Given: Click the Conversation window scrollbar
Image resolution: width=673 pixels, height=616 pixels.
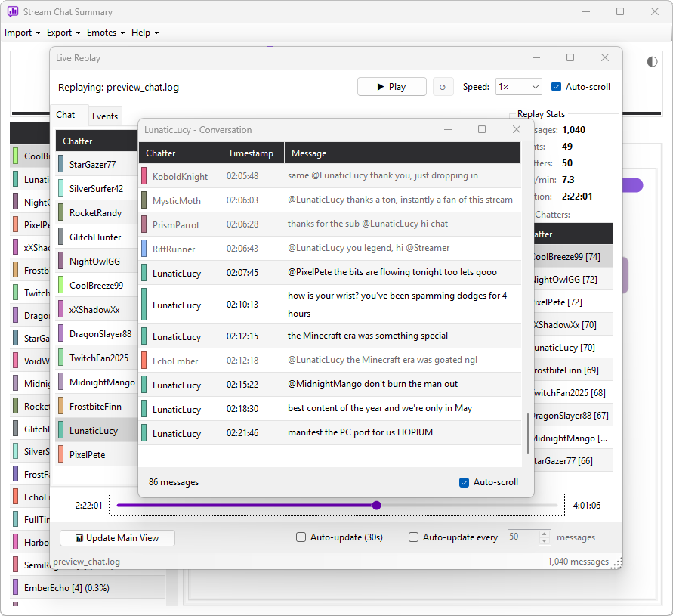Looking at the screenshot, I should (x=527, y=433).
